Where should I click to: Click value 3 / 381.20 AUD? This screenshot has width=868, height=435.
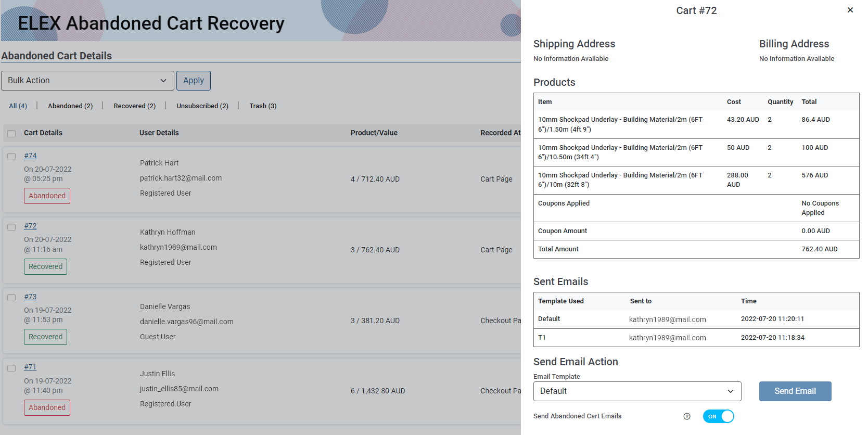pyautogui.click(x=375, y=321)
